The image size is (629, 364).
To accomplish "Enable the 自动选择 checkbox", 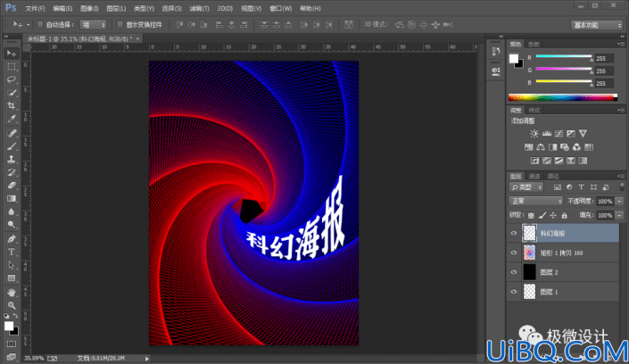I will (x=40, y=25).
